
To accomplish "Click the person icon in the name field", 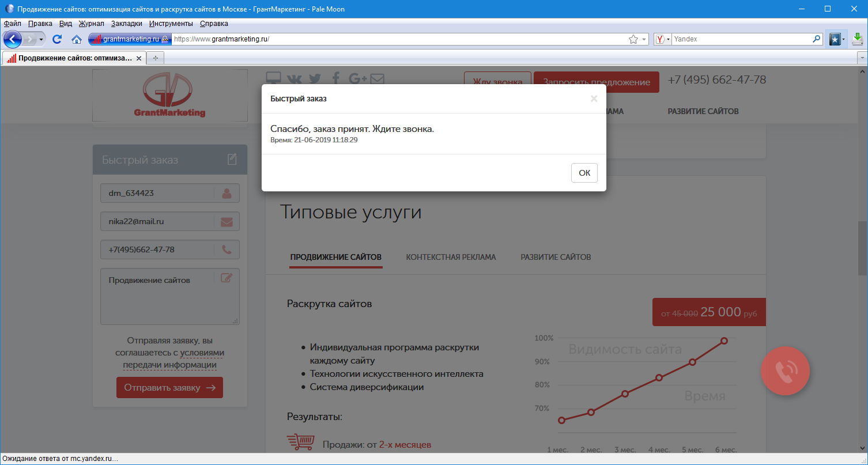I will [x=227, y=194].
